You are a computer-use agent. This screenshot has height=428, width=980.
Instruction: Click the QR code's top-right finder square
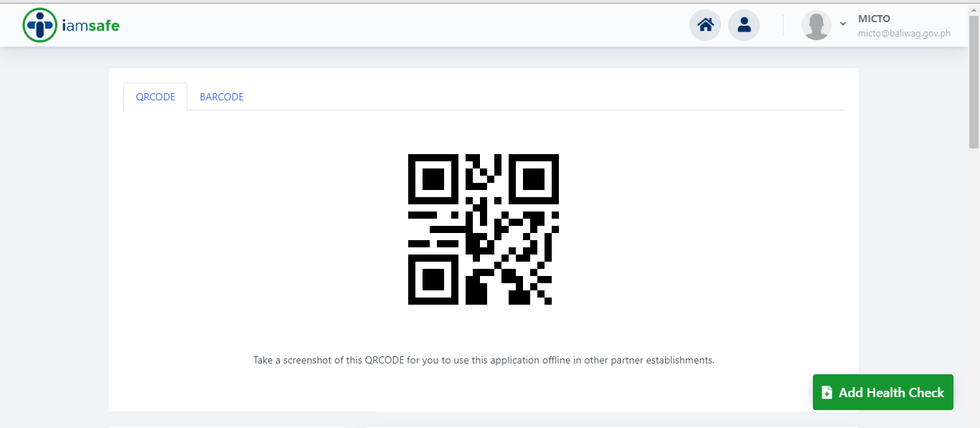coord(534,179)
